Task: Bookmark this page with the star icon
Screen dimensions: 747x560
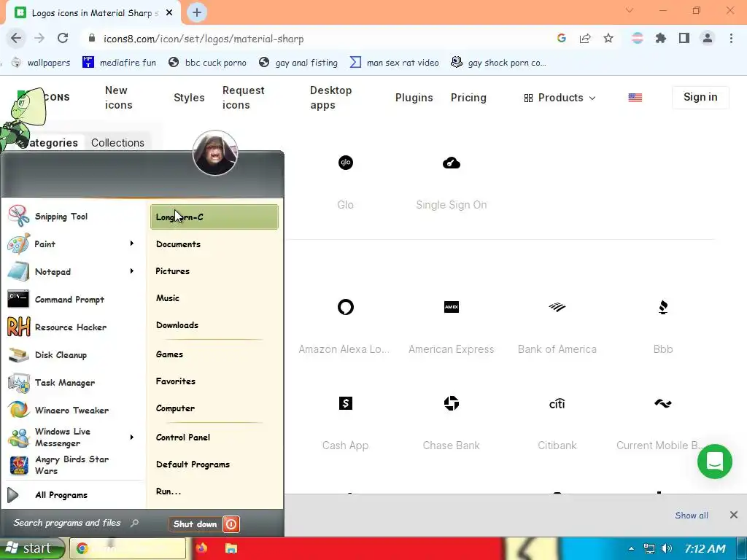Action: click(608, 39)
